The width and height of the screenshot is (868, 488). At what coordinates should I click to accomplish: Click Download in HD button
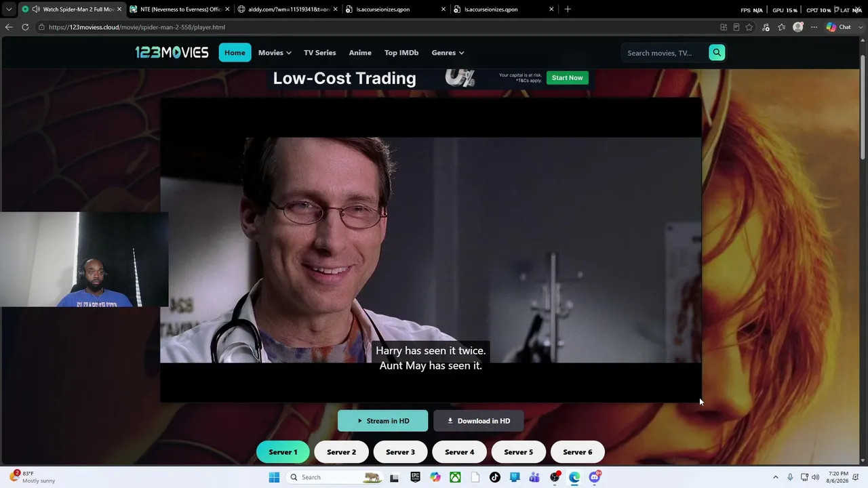478,421
